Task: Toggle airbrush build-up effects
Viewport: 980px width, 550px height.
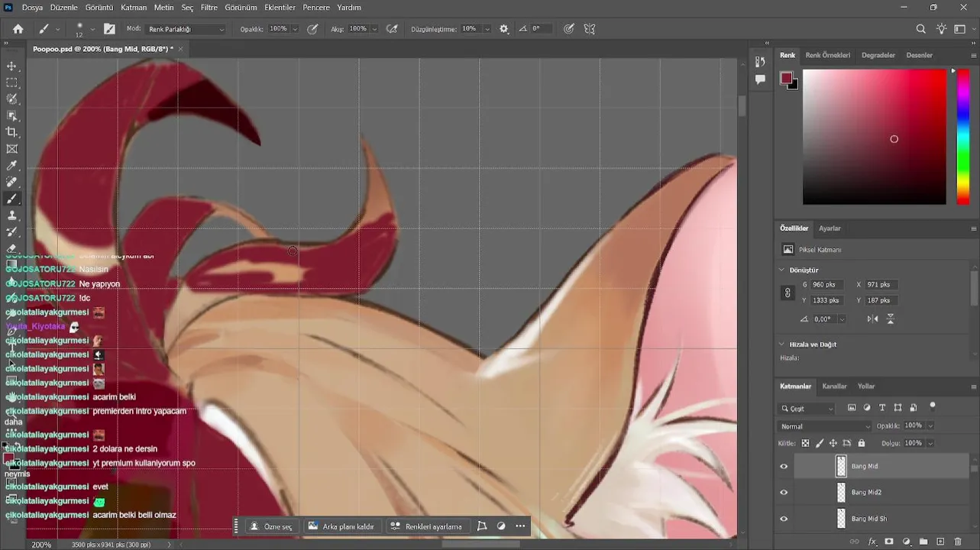Action: pos(392,29)
